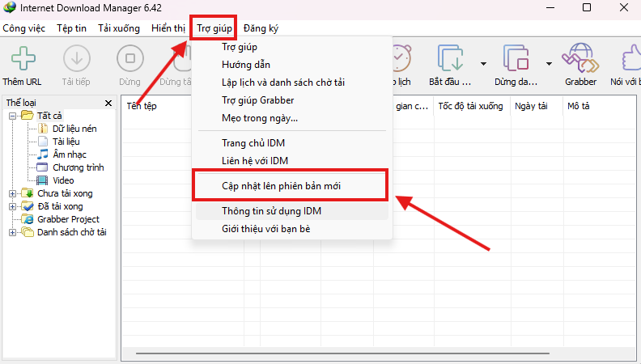Viewport: 641px width, 364px height.
Task: Click the Thêm URL plus icon
Action: tap(23, 58)
